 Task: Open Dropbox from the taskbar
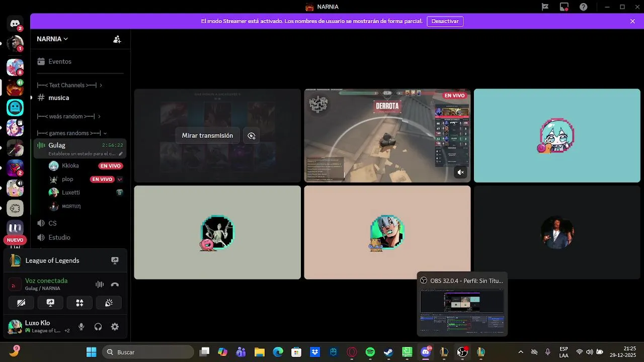(x=315, y=352)
